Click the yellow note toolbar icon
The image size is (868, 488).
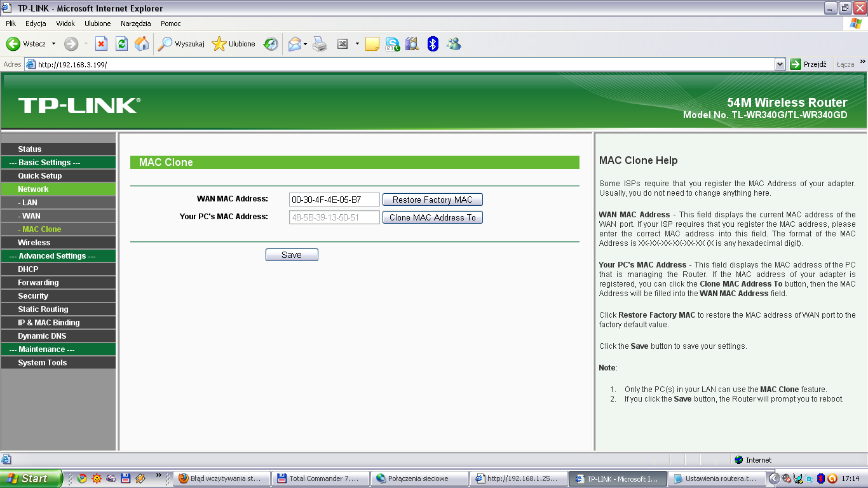click(372, 44)
